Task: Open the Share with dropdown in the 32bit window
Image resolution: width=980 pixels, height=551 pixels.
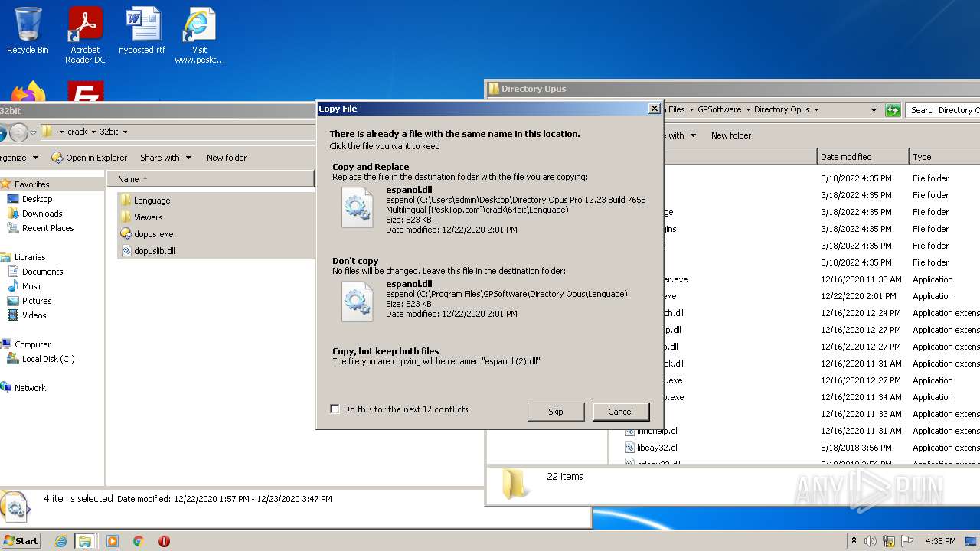Action: [165, 158]
